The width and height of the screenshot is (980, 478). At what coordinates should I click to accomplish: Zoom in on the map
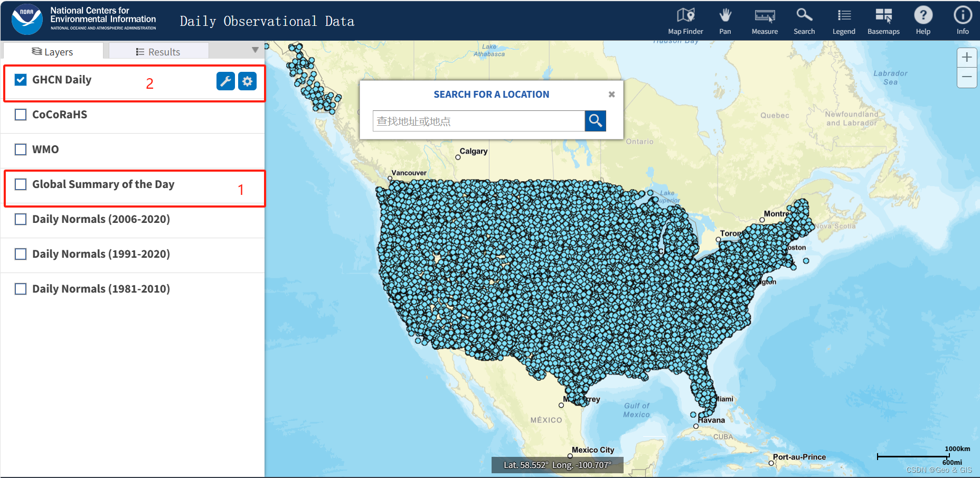[x=967, y=57]
